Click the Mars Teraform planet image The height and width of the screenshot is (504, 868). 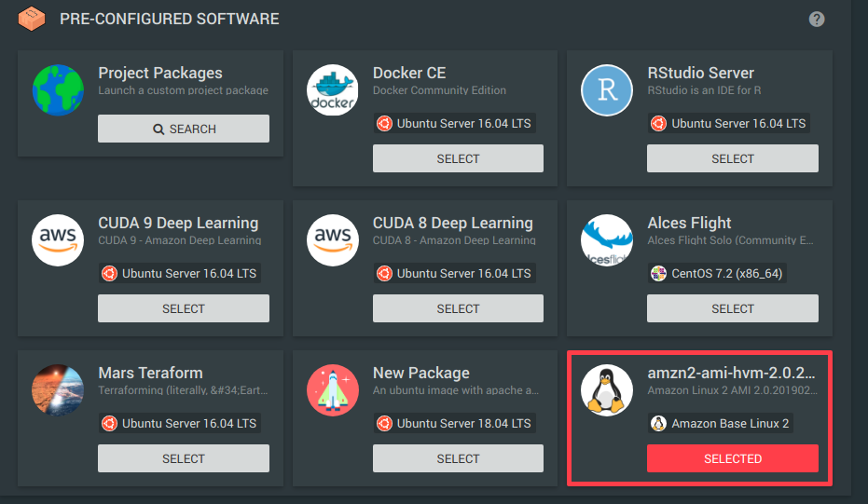pyautogui.click(x=58, y=390)
